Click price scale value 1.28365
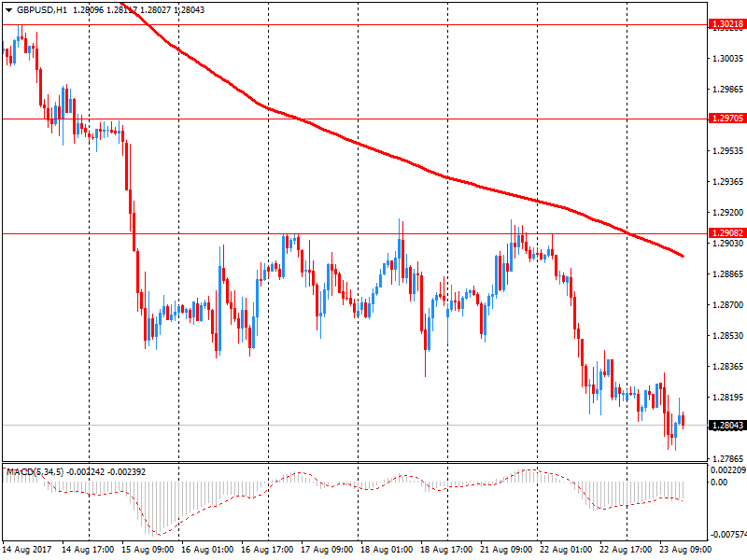The height and width of the screenshot is (560, 747). click(727, 367)
